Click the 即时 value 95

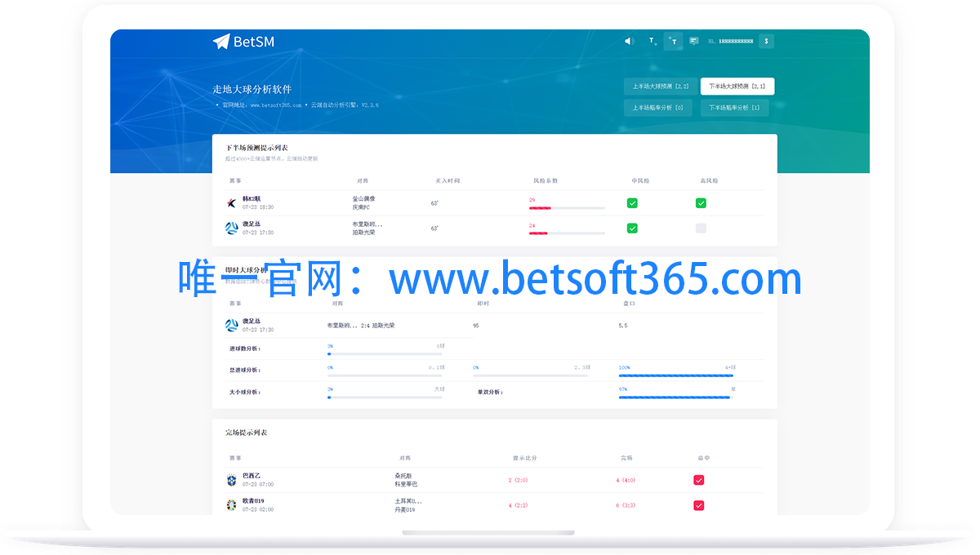coord(476,326)
